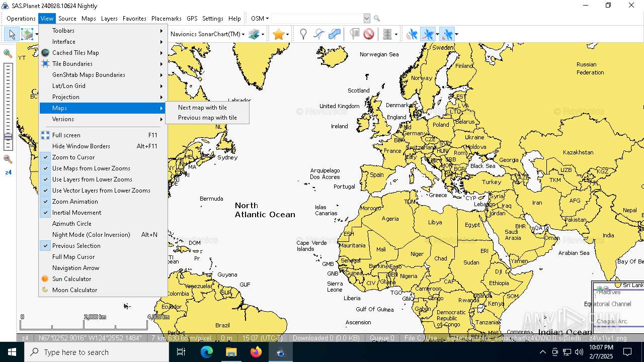Viewport: 644px width, 362px height.
Task: Click Windows Start button
Action: pyautogui.click(x=12, y=352)
